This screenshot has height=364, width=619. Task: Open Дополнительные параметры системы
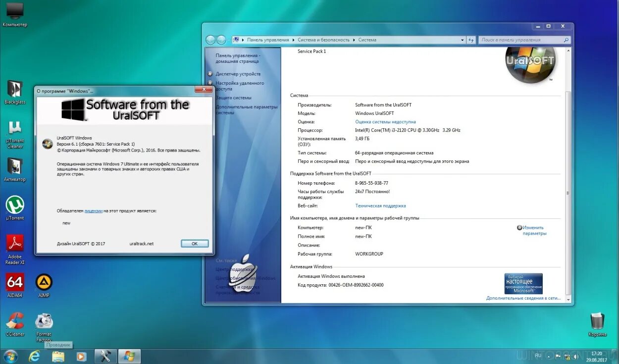click(246, 109)
